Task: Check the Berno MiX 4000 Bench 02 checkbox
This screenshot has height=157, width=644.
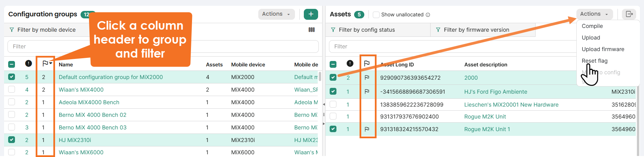Action: click(12, 115)
